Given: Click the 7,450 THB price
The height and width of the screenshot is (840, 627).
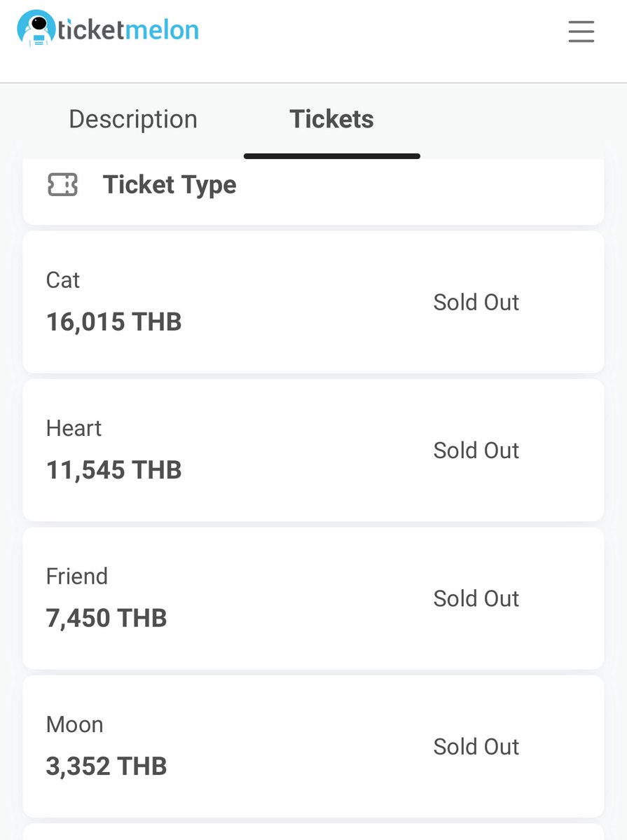Looking at the screenshot, I should (106, 618).
